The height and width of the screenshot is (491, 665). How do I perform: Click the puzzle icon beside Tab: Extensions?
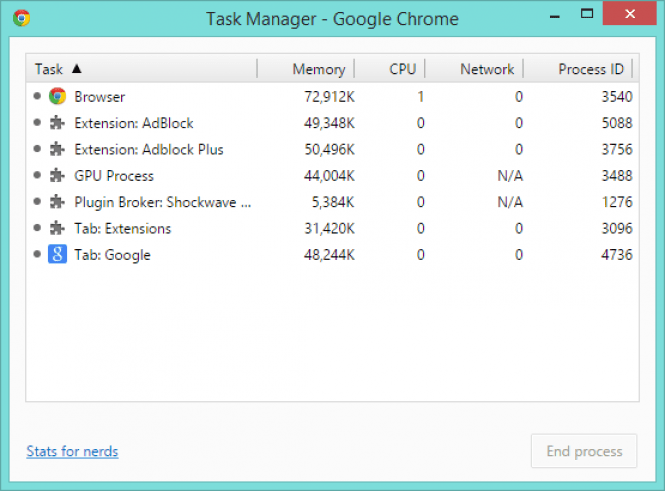(x=57, y=229)
